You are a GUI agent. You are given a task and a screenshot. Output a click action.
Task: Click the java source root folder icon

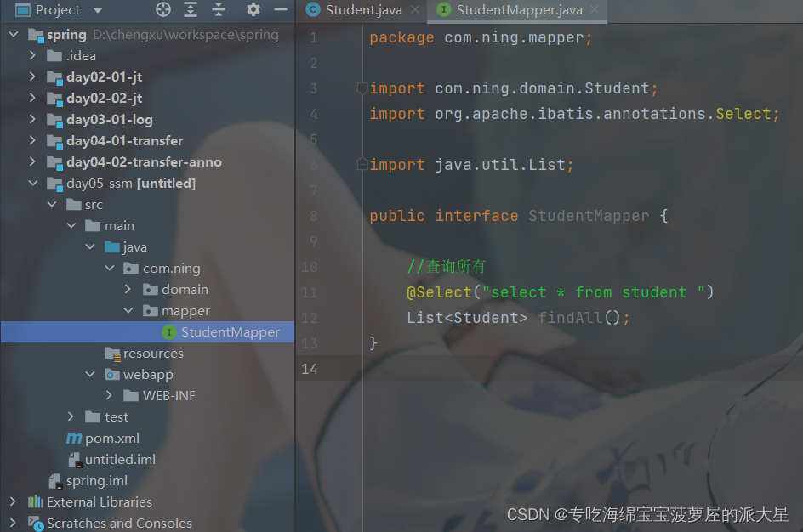(112, 247)
